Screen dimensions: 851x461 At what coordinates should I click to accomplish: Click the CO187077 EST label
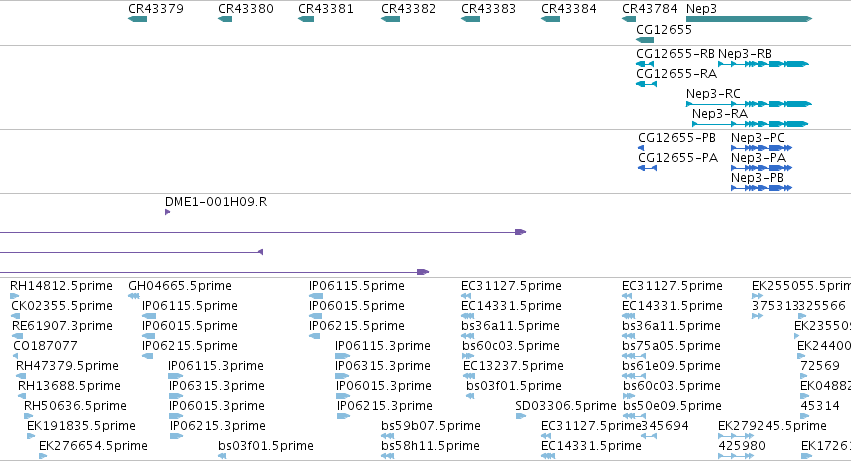[46, 346]
